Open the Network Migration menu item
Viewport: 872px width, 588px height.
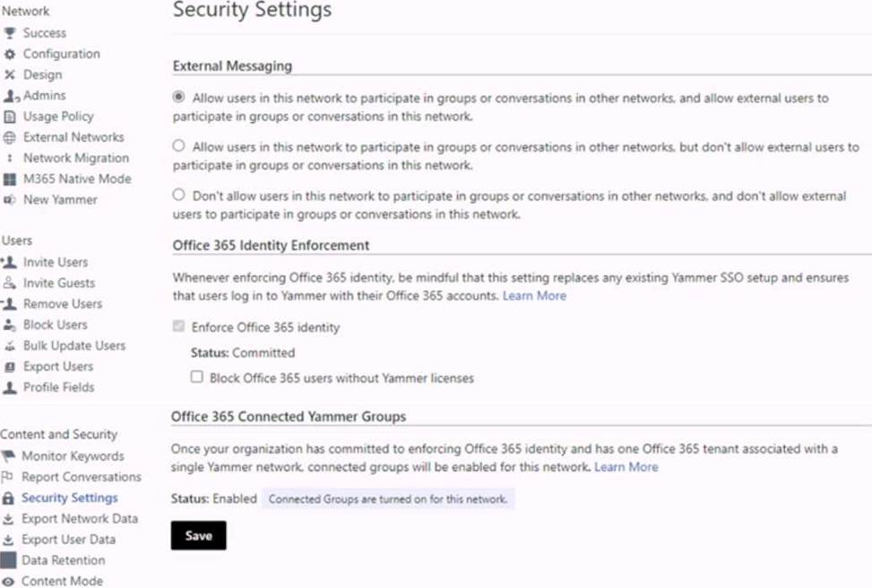pyautogui.click(x=75, y=158)
